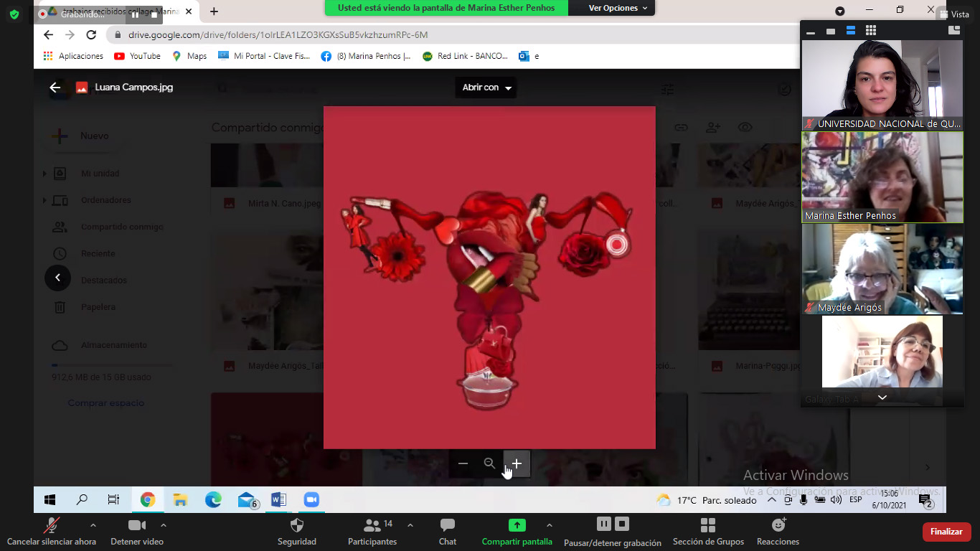Expand audio options arrow beside microphone
This screenshot has width=980, height=551.
(x=93, y=525)
